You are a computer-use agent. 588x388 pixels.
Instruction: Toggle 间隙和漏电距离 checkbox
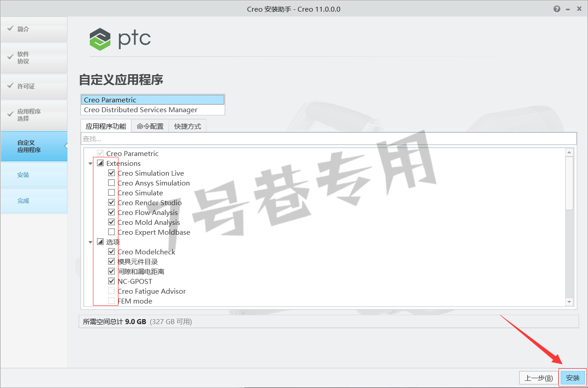pyautogui.click(x=112, y=271)
